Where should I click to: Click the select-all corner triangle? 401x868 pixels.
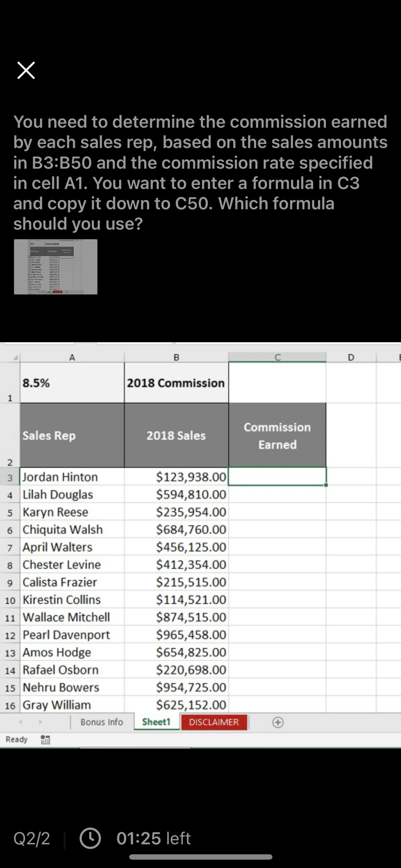15,358
